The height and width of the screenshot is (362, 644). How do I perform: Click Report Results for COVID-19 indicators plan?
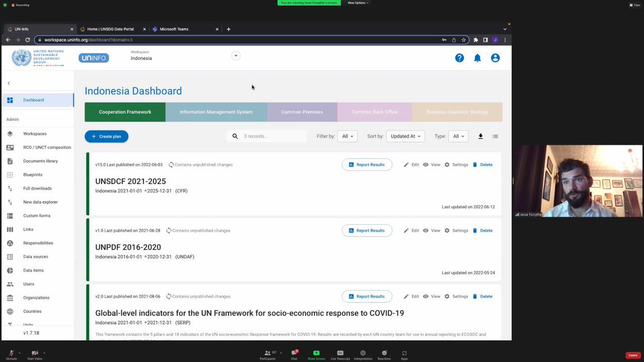(367, 297)
